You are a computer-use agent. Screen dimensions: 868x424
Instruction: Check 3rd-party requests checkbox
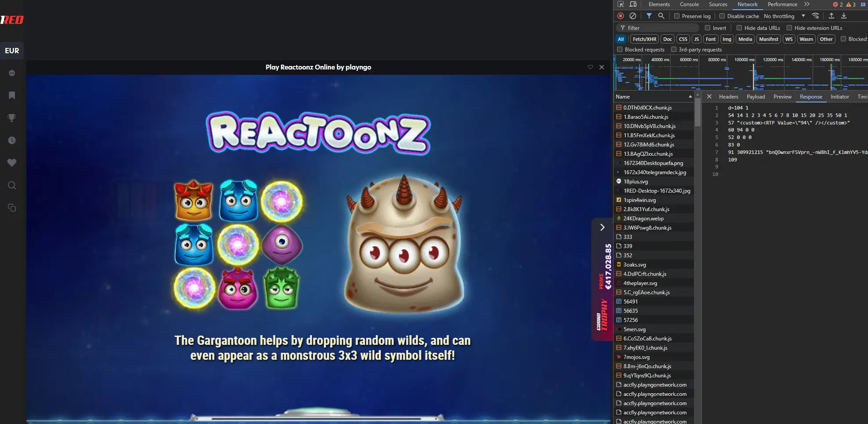click(x=674, y=49)
